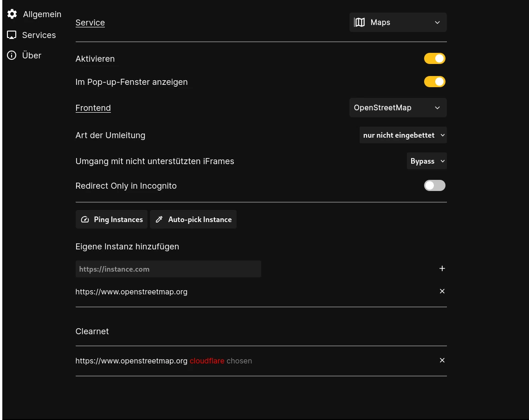The image size is (529, 420).
Task: Click the https://instance.com input field
Action: point(168,269)
